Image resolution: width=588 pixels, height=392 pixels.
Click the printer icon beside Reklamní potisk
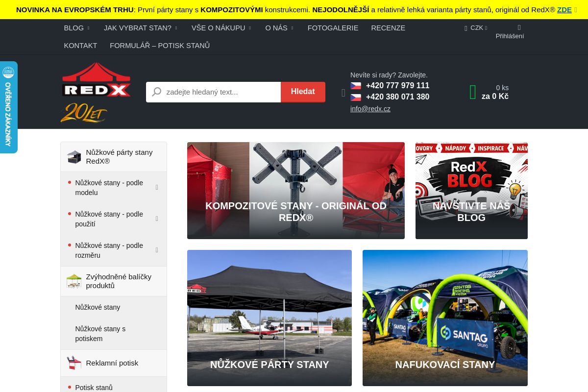coord(73,363)
